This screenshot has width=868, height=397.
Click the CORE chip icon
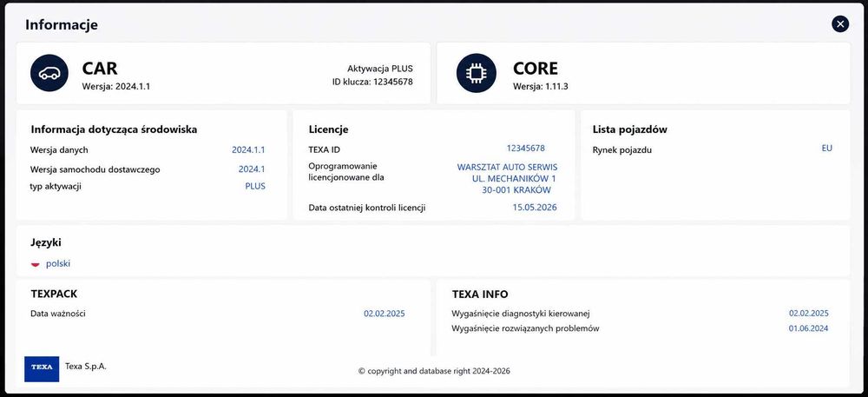coord(476,73)
